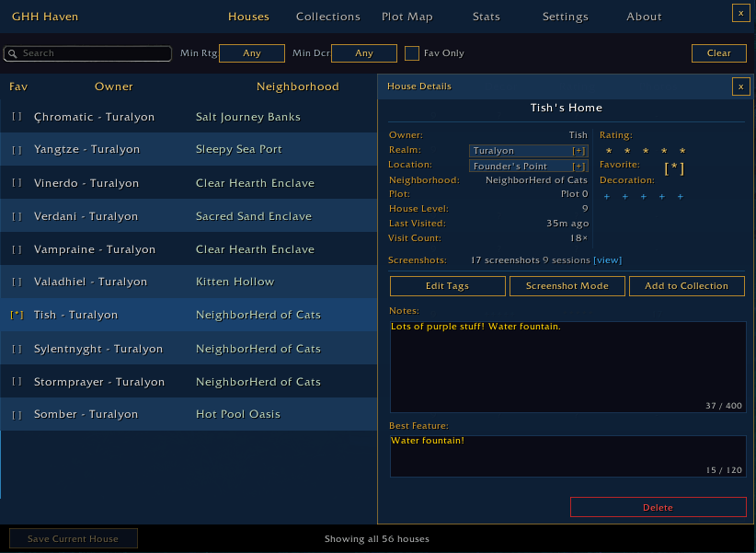Image resolution: width=756 pixels, height=553 pixels.
Task: Favorite the Stormprayer - Turalyon house
Action: coord(17,382)
